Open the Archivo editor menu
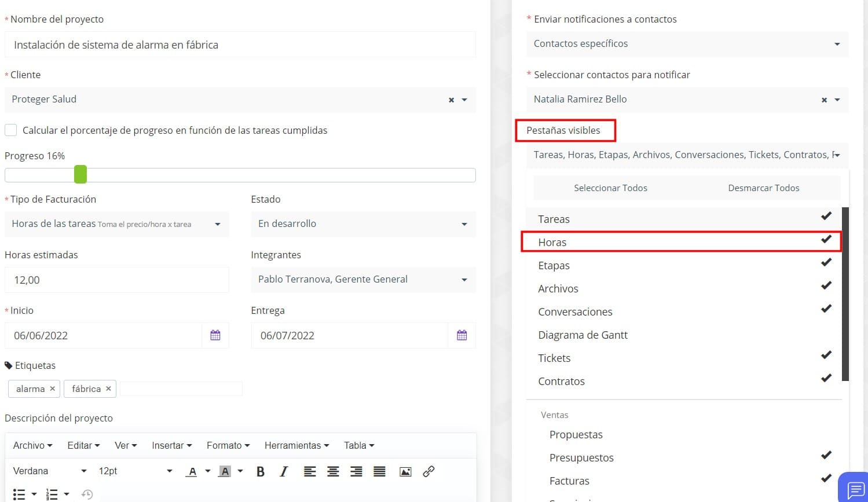Image resolution: width=868 pixels, height=502 pixels. 32,445
